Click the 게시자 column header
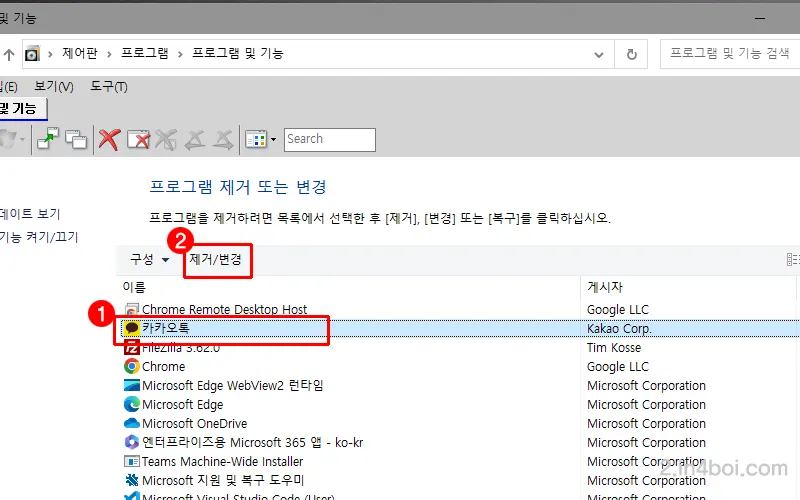Image resolution: width=800 pixels, height=500 pixels. pyautogui.click(x=605, y=287)
